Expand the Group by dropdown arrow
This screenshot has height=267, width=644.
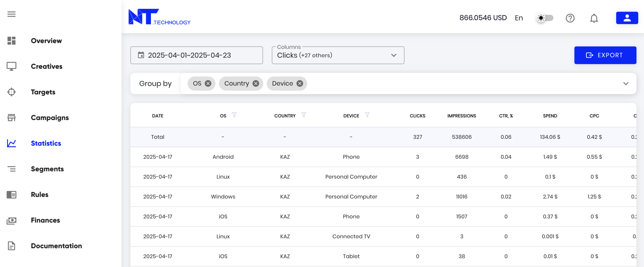(x=626, y=84)
